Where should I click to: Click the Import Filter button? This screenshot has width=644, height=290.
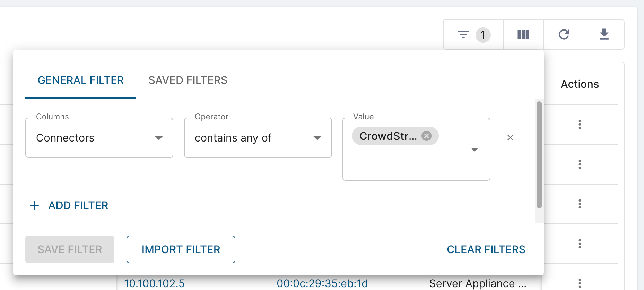click(x=181, y=249)
